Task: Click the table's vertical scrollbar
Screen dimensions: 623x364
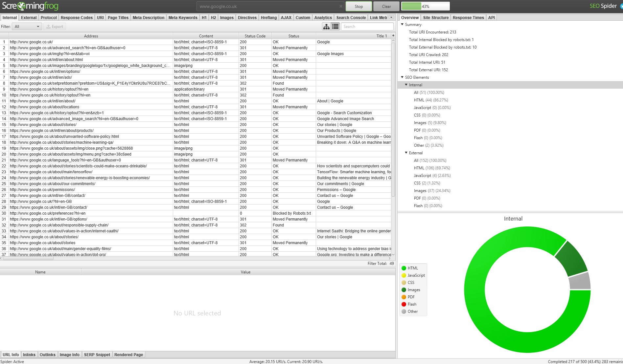Action: [x=393, y=120]
